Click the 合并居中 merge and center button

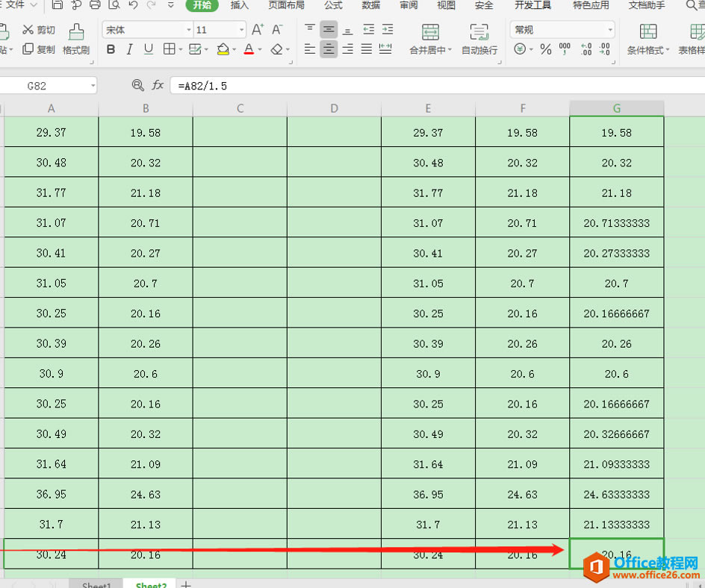(430, 40)
